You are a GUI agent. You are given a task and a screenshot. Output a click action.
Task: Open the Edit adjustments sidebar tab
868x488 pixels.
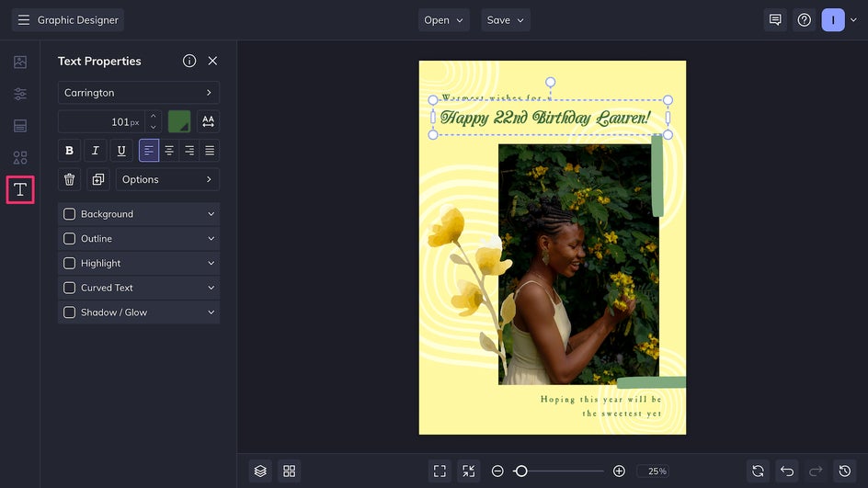click(x=20, y=94)
